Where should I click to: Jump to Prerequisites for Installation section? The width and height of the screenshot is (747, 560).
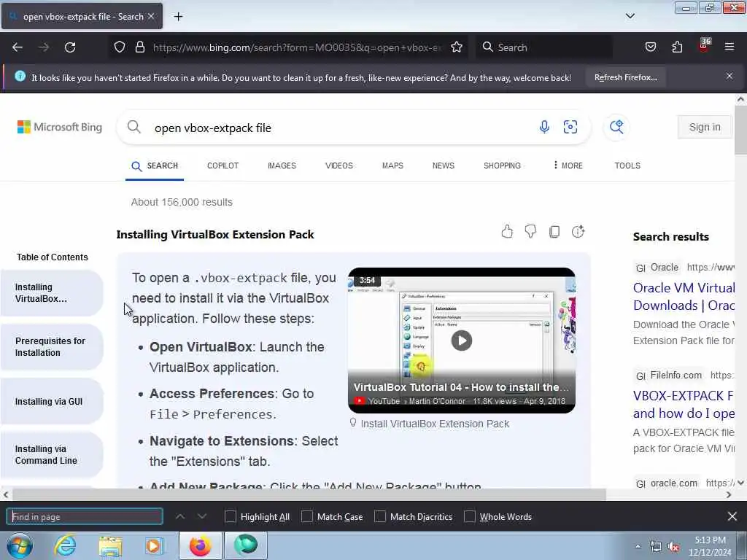52,346
